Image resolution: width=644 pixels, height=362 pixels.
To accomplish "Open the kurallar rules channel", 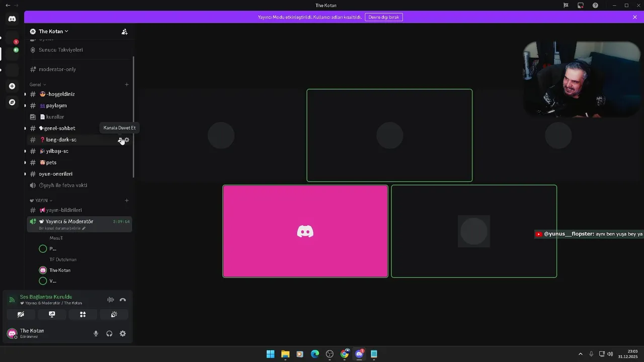I will tap(79, 117).
